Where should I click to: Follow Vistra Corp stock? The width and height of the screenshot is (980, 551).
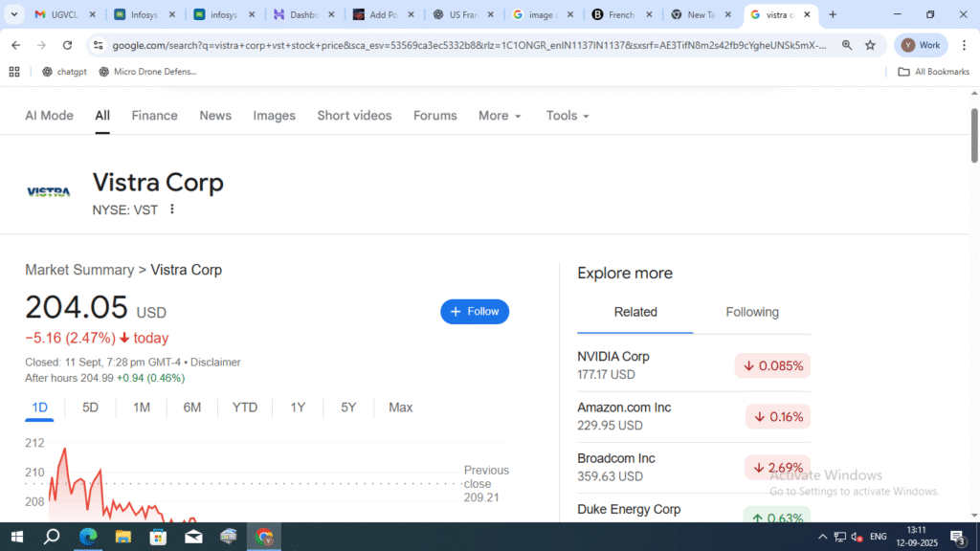click(x=475, y=312)
